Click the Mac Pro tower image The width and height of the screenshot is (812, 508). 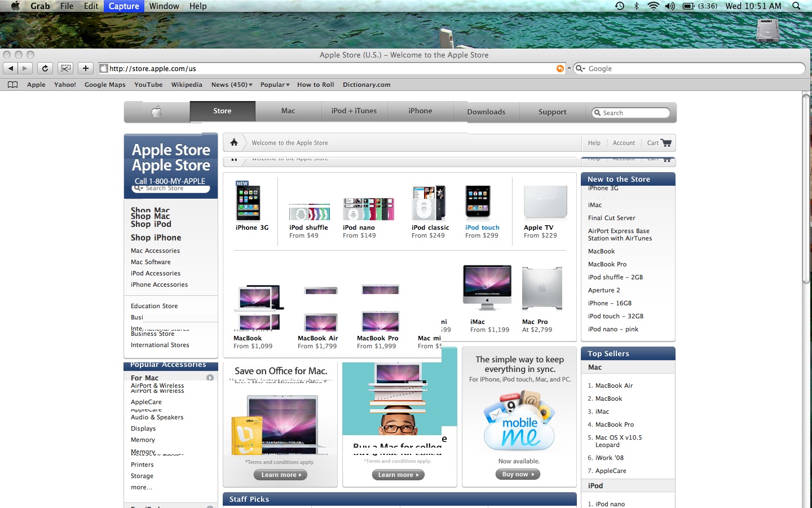point(542,288)
